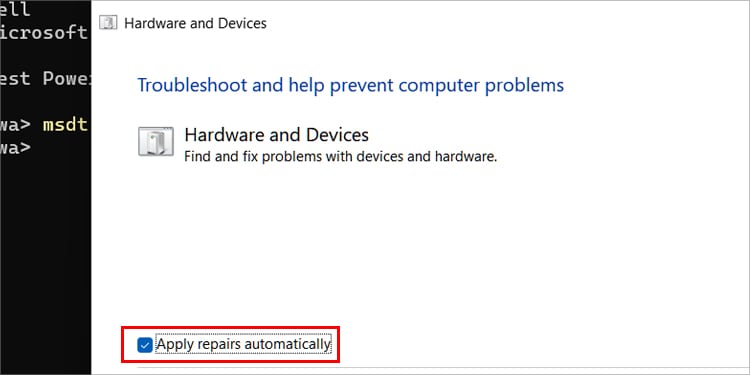Click the 'Hardware and Devices' window title text
This screenshot has height=375, width=750.
(x=195, y=23)
